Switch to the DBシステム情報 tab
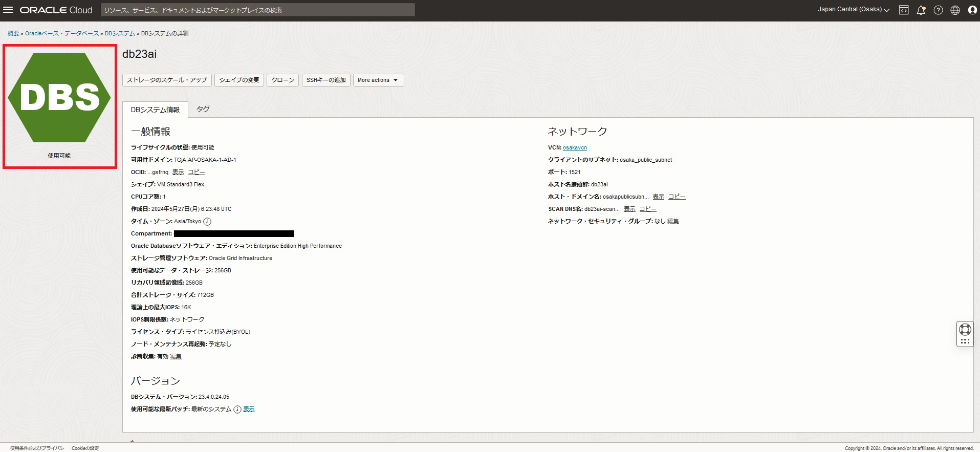Viewport: 980px width, 452px height. 155,110
